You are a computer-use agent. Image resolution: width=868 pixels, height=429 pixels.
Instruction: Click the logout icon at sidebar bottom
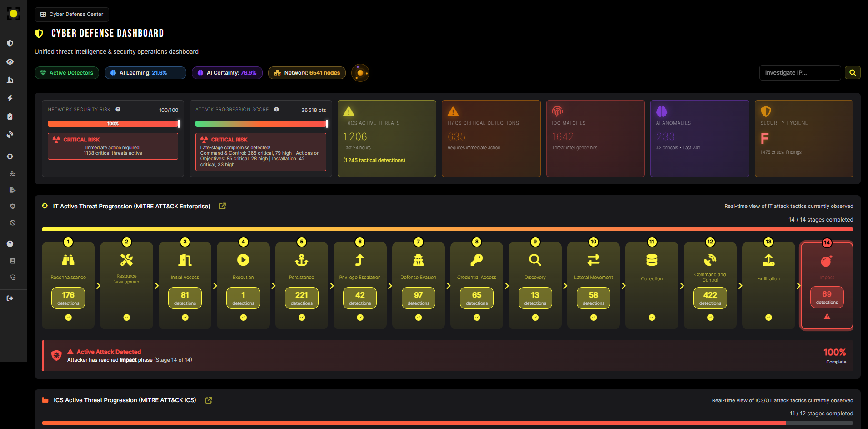[x=10, y=298]
